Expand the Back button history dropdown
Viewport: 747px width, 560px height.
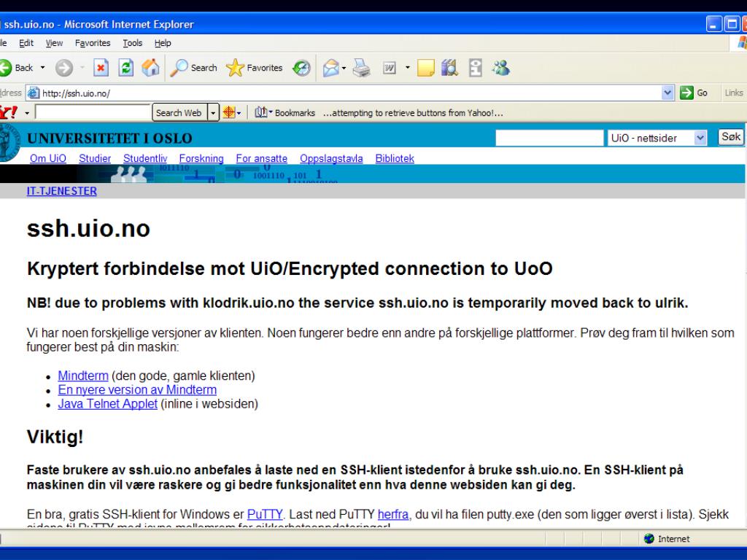tap(42, 68)
